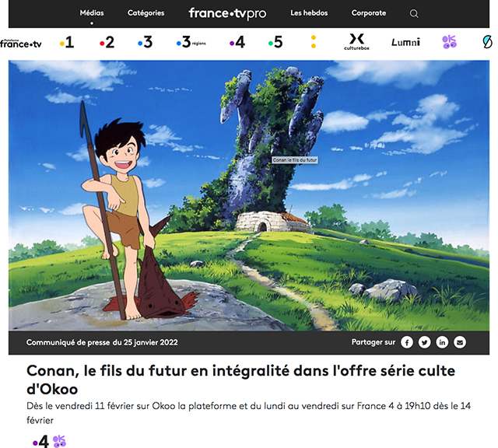Open the Lumni logo
This screenshot has height=448, width=498.
point(405,42)
